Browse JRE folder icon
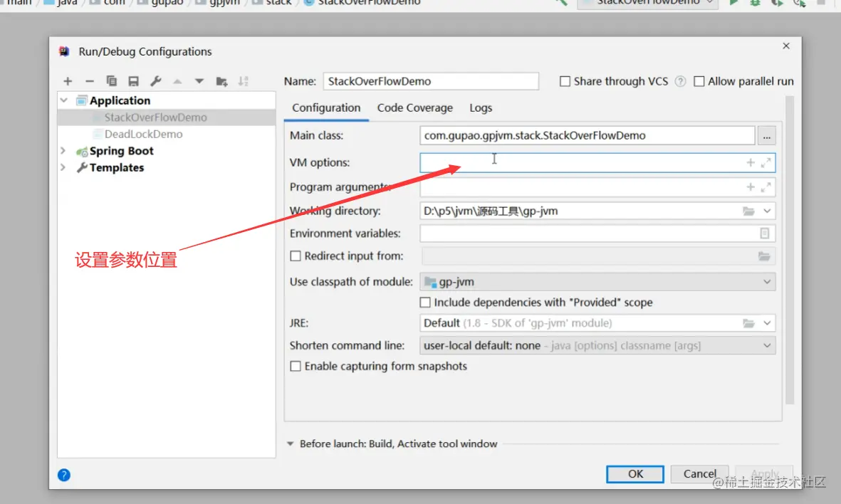The height and width of the screenshot is (504, 841). pos(748,323)
